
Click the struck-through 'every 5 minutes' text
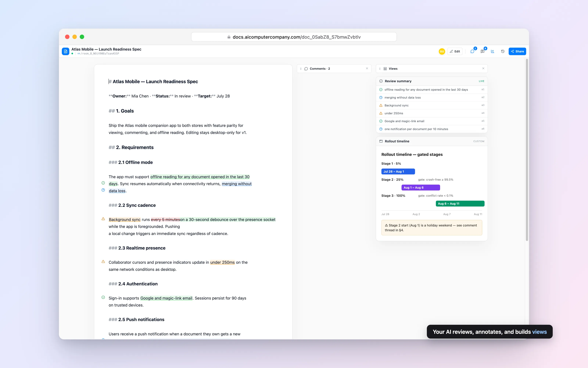165,220
